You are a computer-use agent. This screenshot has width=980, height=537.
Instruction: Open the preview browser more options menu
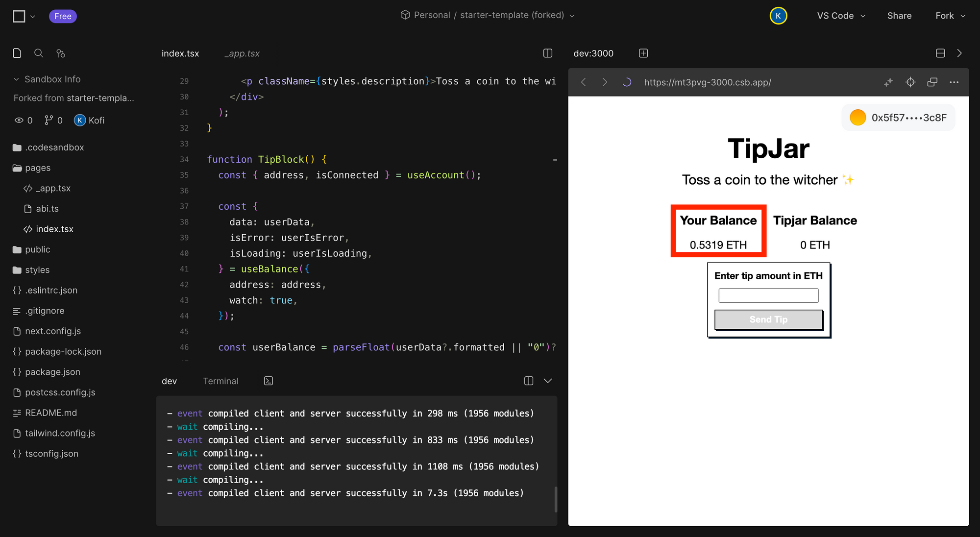tap(954, 82)
